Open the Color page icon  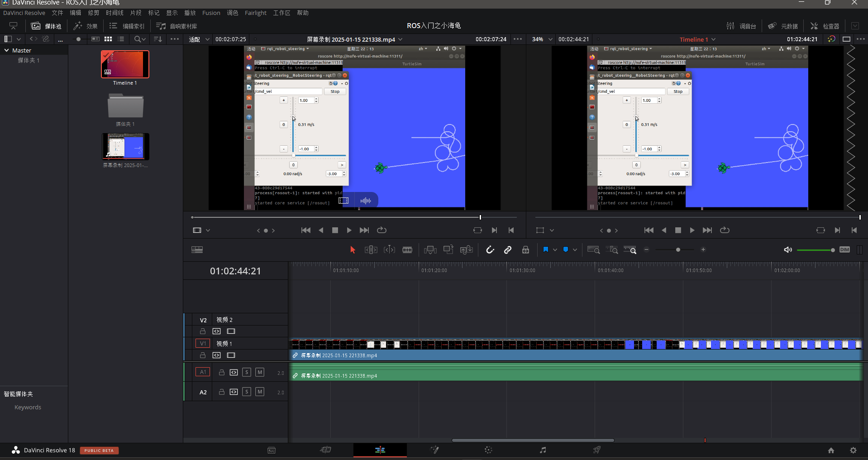488,450
